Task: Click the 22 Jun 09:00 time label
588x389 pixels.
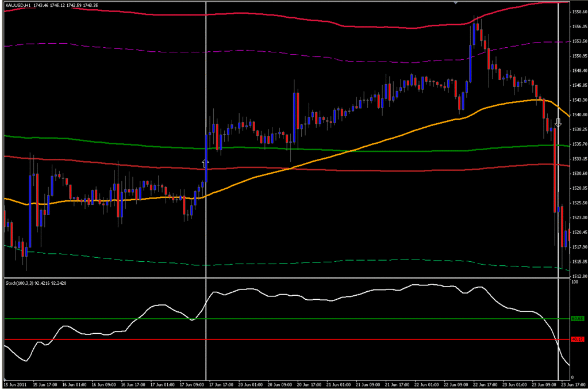Action: (456, 385)
